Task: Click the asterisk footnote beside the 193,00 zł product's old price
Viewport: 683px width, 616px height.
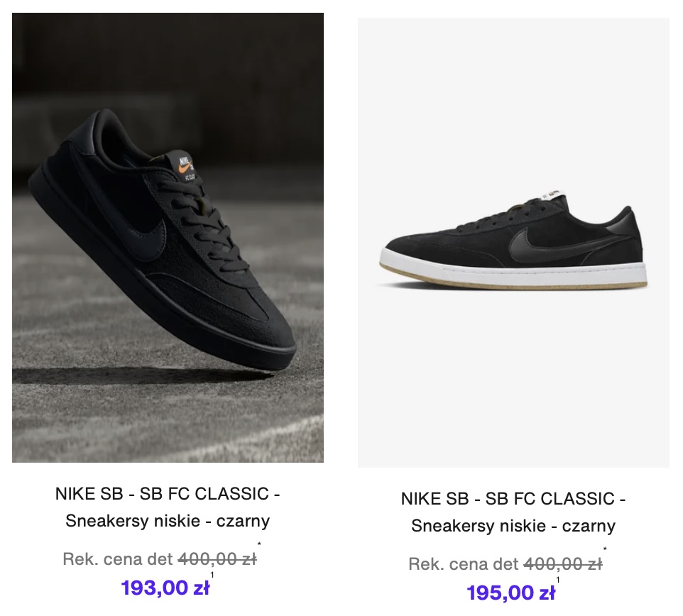Action: click(x=260, y=546)
